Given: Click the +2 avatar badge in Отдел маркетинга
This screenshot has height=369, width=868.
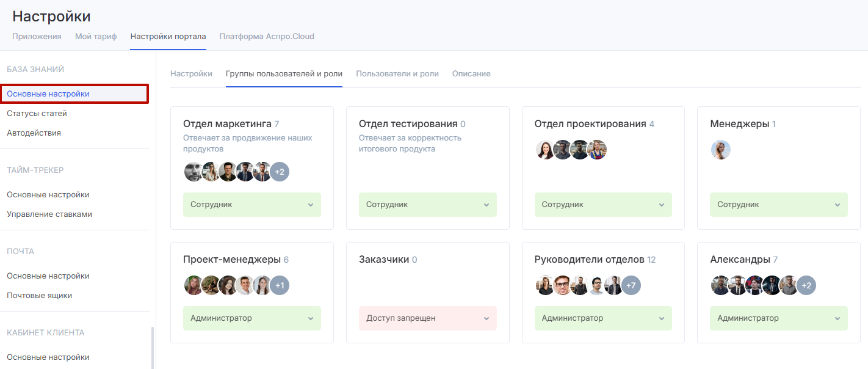Looking at the screenshot, I should click(280, 172).
